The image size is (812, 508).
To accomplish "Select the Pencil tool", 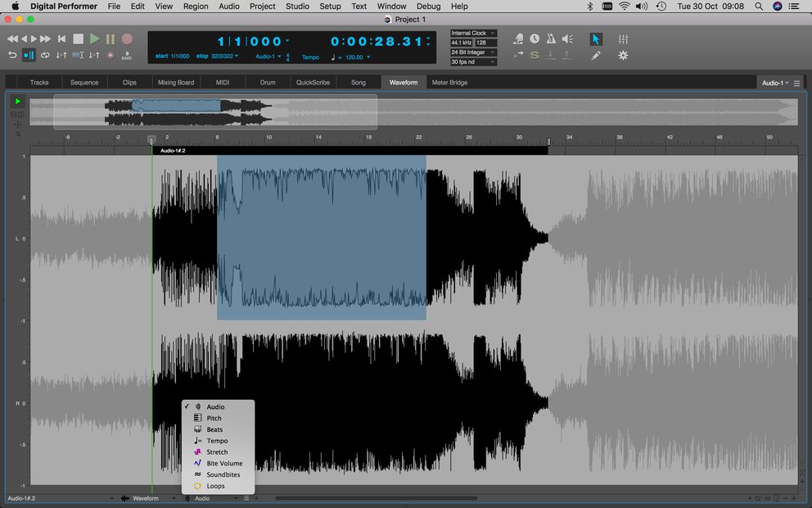I will pyautogui.click(x=596, y=56).
